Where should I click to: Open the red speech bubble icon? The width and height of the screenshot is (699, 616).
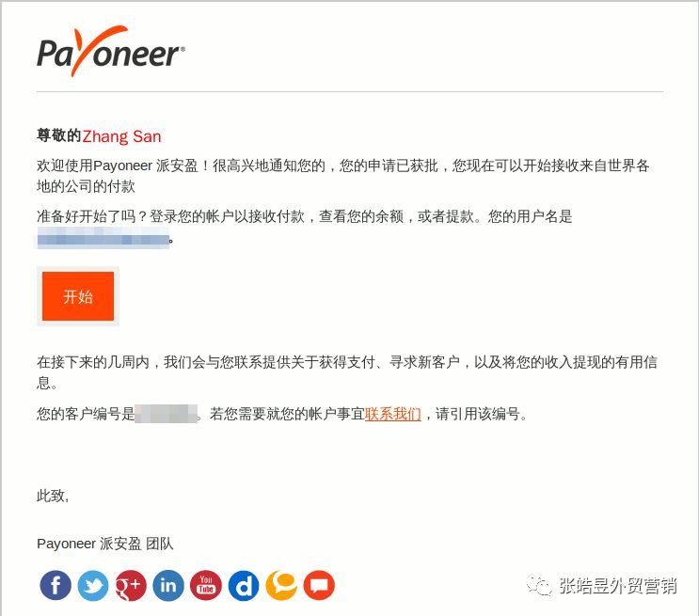(319, 585)
